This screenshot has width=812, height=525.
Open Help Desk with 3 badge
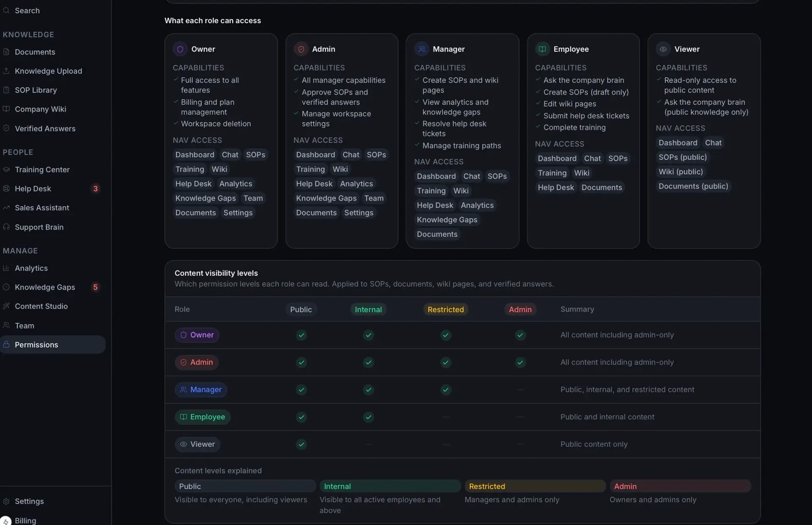[52, 188]
